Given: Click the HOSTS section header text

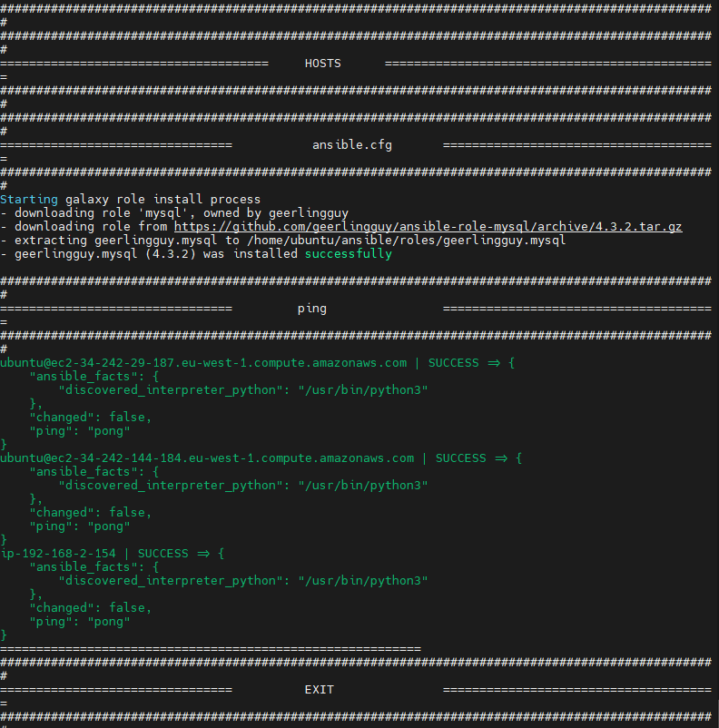Looking at the screenshot, I should pos(323,64).
